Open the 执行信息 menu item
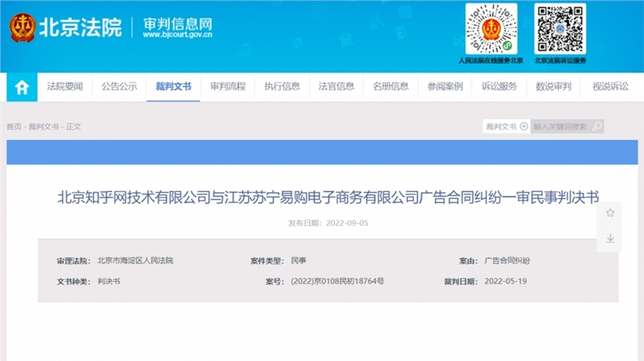Screen dimensions: 644x361 pos(282,87)
